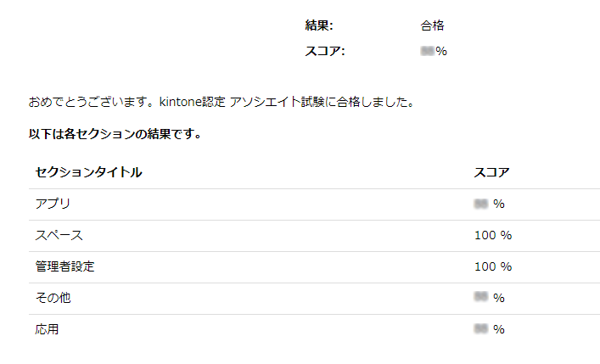The image size is (600, 364).
Task: Click the 以下は各セクションの結果です heading
Action: (x=114, y=134)
